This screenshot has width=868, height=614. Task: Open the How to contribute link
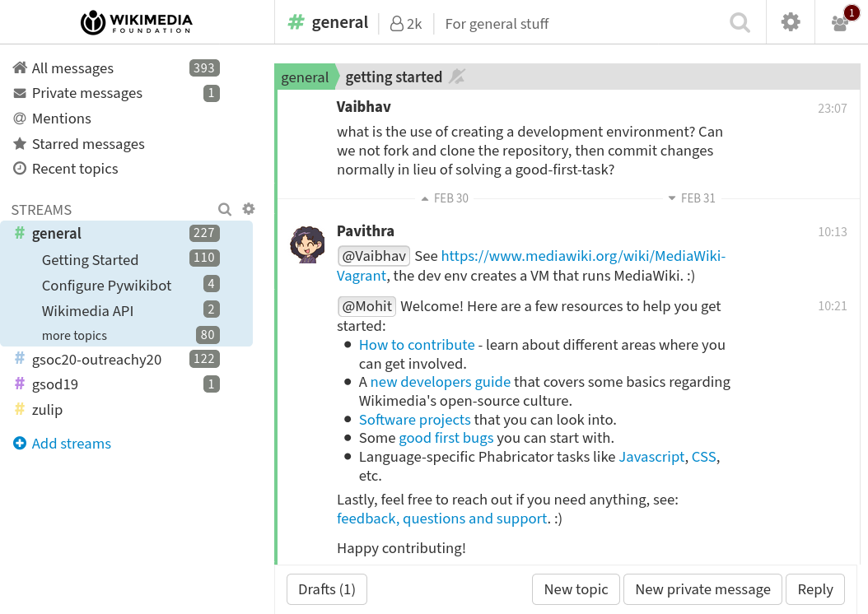(416, 345)
